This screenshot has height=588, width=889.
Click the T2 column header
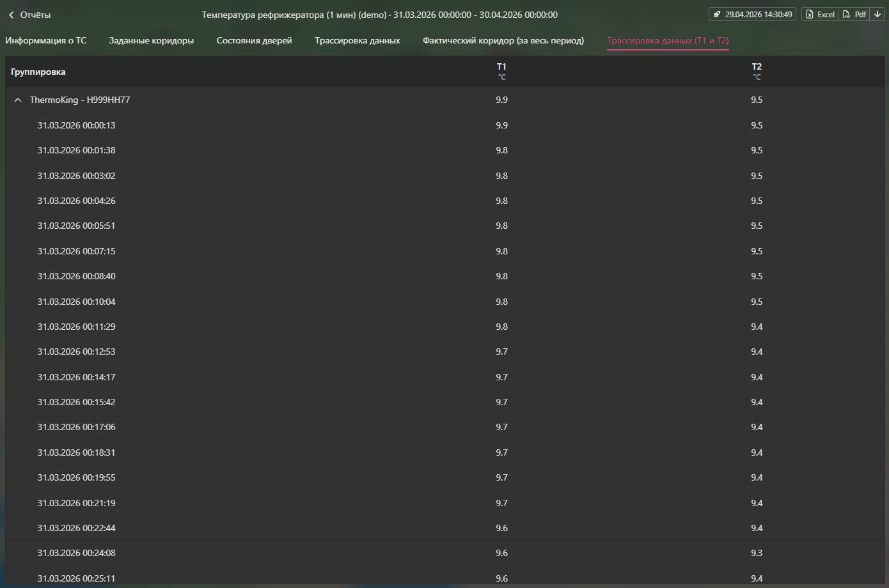click(x=757, y=67)
